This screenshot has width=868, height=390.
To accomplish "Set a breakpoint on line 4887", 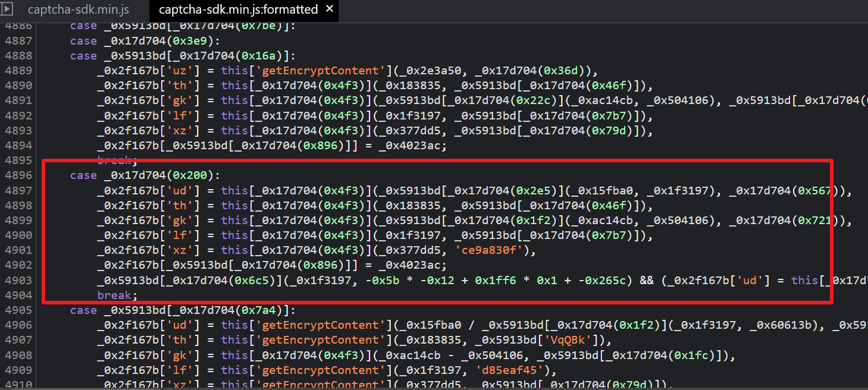I will (x=17, y=41).
